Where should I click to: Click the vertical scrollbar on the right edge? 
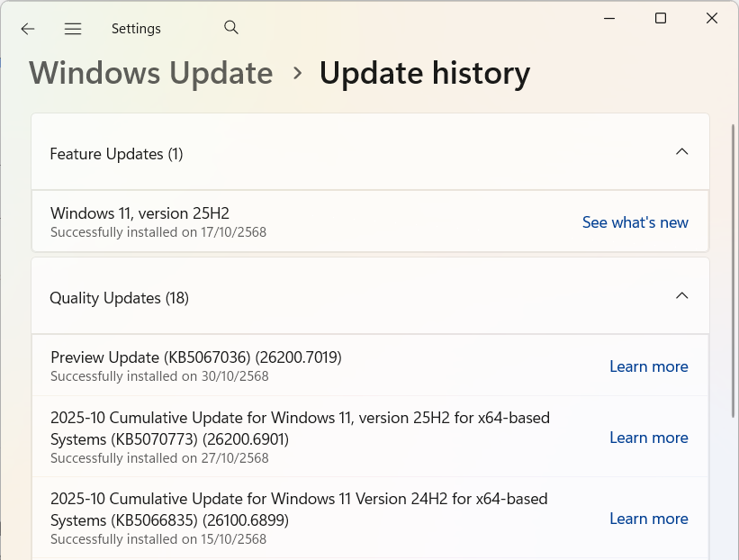coord(733,270)
